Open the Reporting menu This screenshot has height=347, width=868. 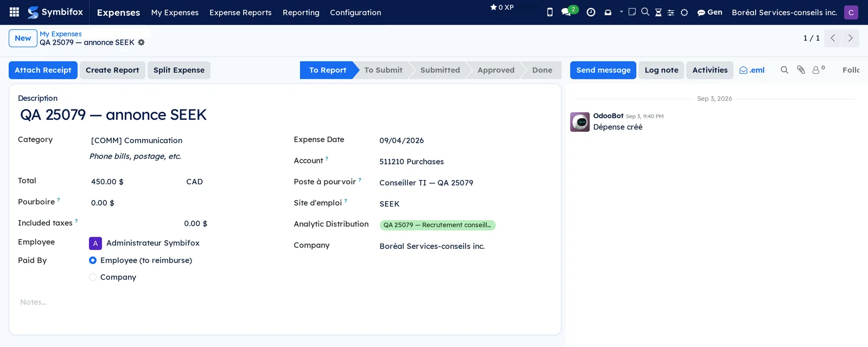[x=301, y=12]
